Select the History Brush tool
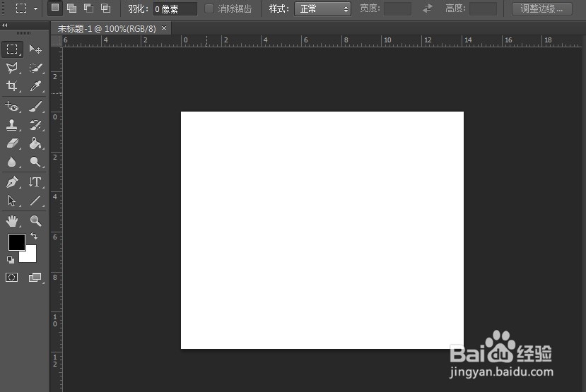 (35, 125)
